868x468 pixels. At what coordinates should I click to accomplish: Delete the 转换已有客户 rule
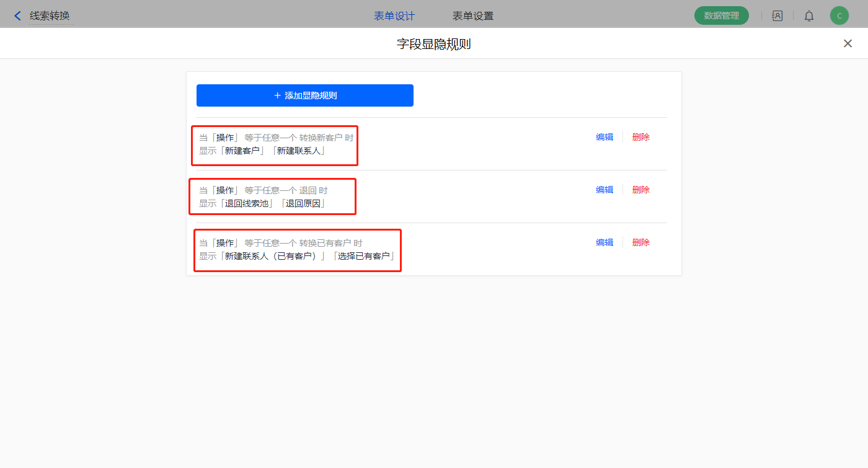641,242
